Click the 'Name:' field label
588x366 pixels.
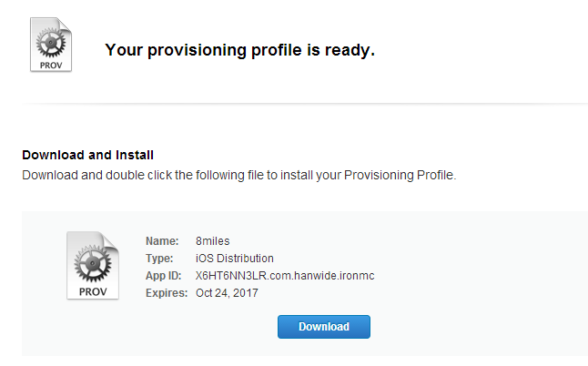tap(162, 241)
